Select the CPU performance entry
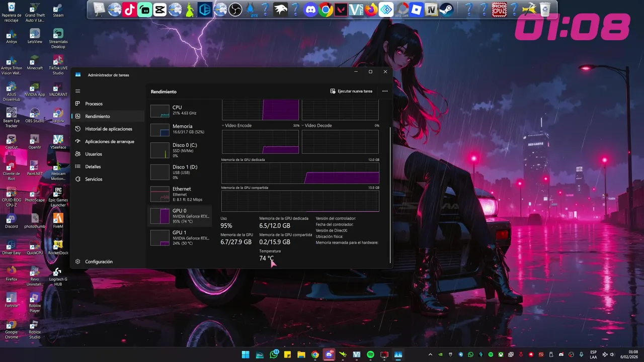Viewport: 644px width, 362px height. pos(181,111)
